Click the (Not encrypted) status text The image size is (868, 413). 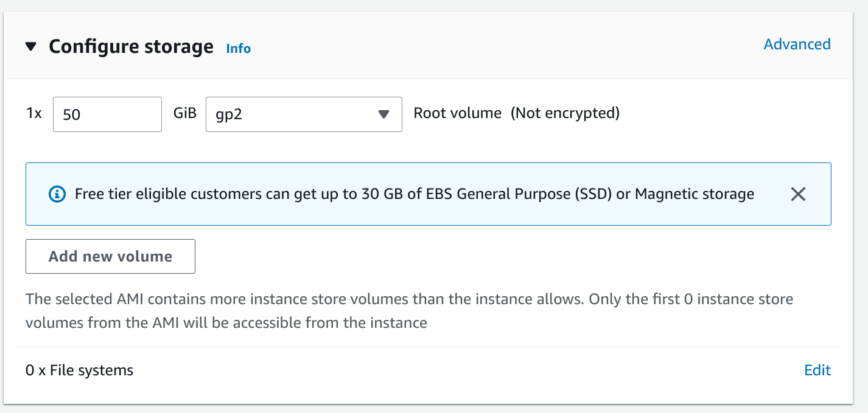pyautogui.click(x=565, y=113)
